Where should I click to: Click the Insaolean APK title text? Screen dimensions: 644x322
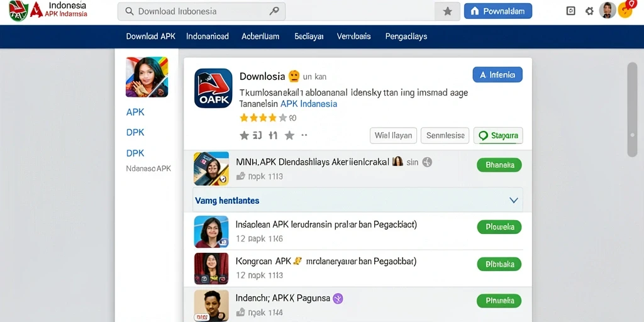click(326, 225)
